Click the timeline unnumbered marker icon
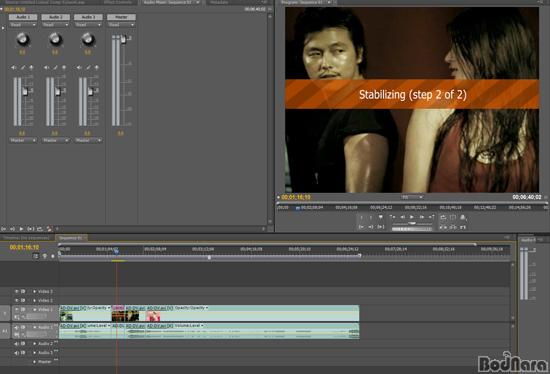 [53, 256]
